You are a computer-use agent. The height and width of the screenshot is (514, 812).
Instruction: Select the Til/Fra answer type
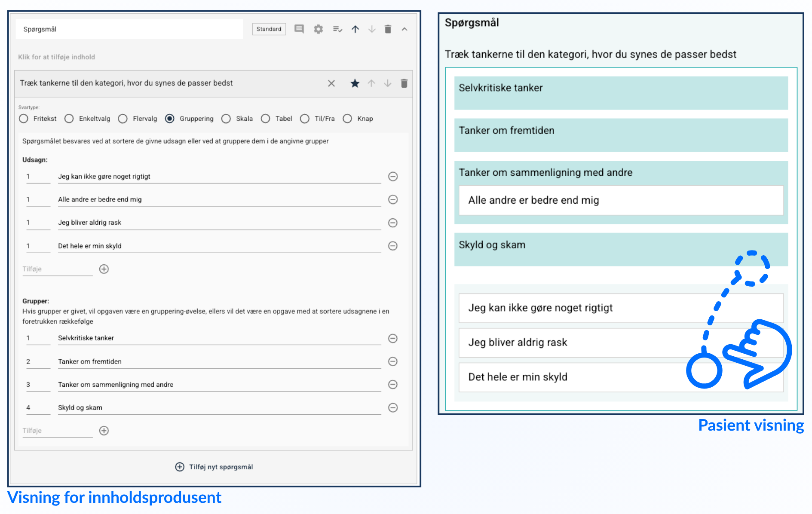tap(305, 119)
